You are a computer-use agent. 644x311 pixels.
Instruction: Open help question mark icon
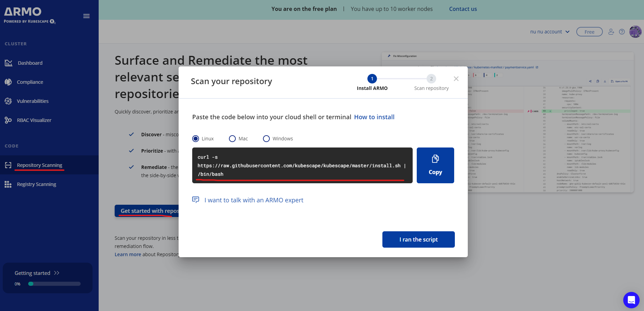pos(622,32)
